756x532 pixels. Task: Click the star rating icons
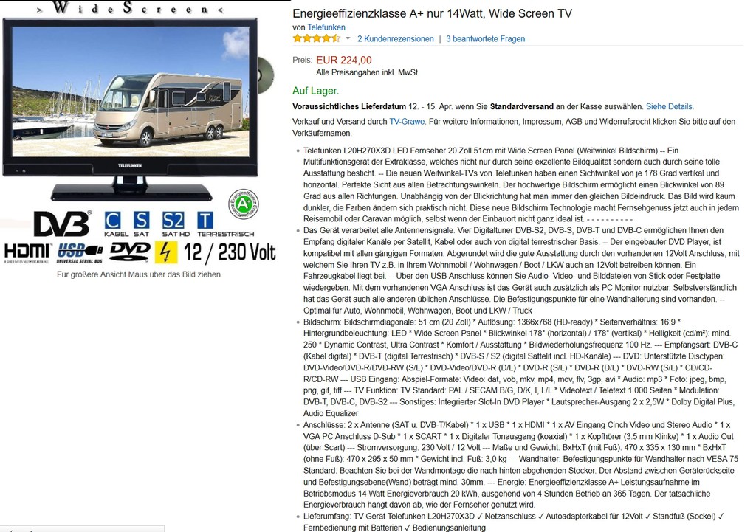[316, 38]
